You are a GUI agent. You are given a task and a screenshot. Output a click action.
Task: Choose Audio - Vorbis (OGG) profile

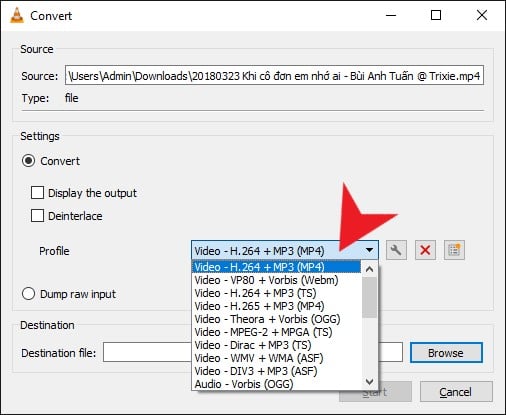277,384
